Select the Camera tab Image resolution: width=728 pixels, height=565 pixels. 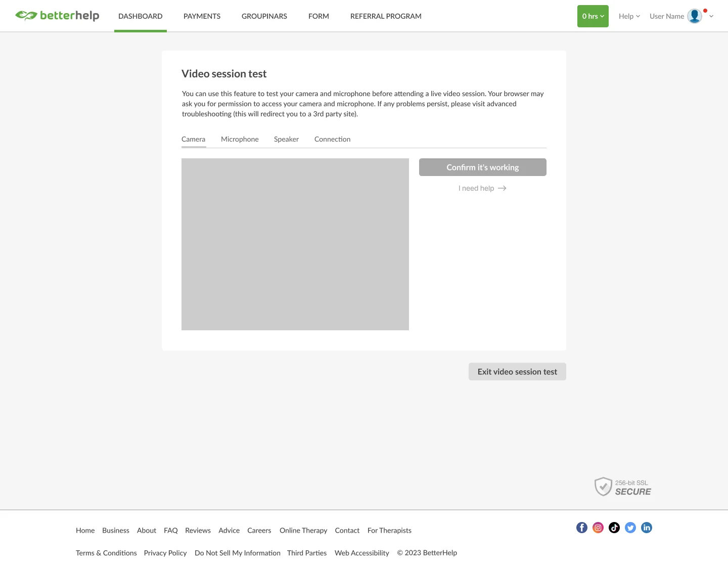coord(194,139)
